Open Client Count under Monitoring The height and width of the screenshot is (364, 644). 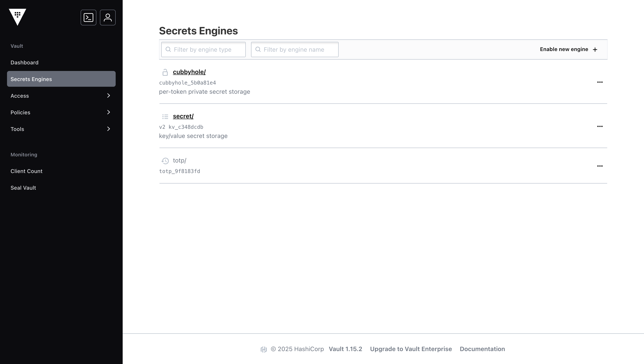[x=27, y=171]
